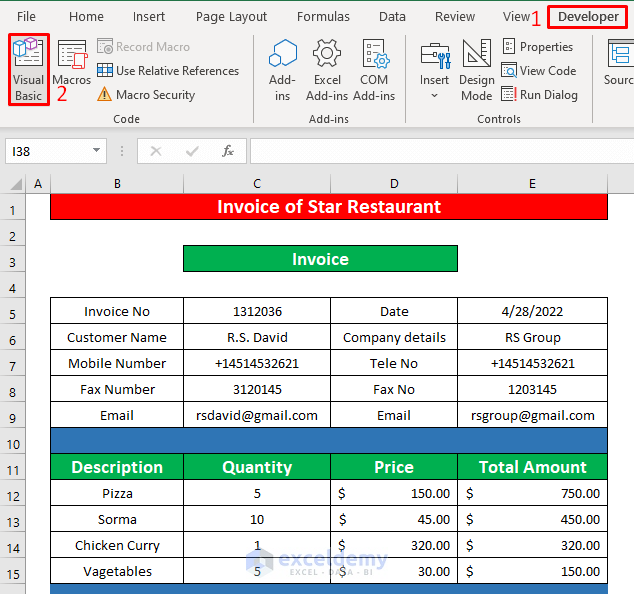This screenshot has height=594, width=634.
Task: Click the Properties button
Action: tap(537, 47)
